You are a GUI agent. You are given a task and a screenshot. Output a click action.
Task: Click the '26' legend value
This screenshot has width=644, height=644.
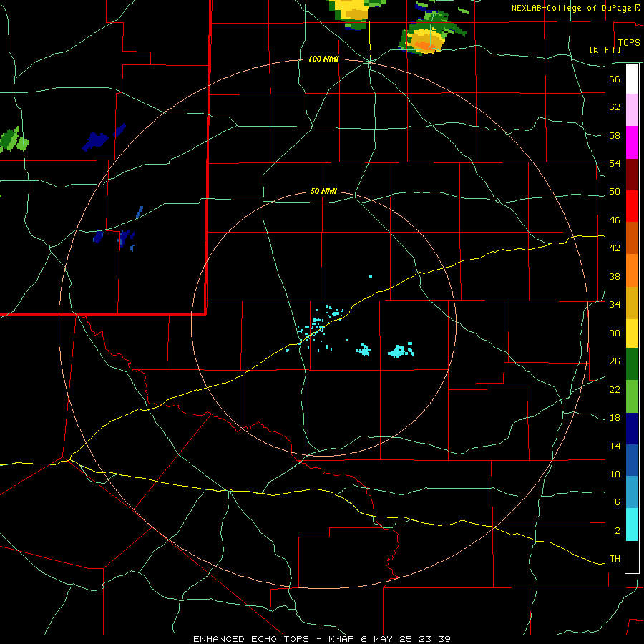click(x=615, y=361)
